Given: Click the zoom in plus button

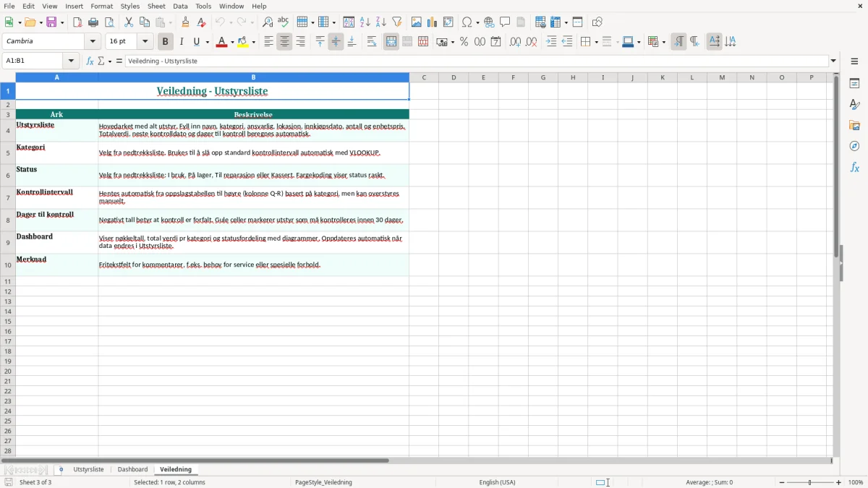Looking at the screenshot, I should tap(839, 482).
